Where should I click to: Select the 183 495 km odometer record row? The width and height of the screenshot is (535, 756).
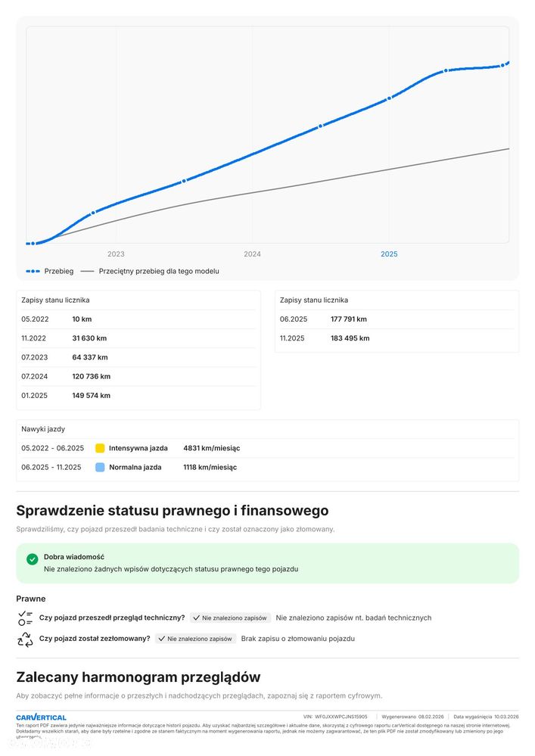point(397,338)
